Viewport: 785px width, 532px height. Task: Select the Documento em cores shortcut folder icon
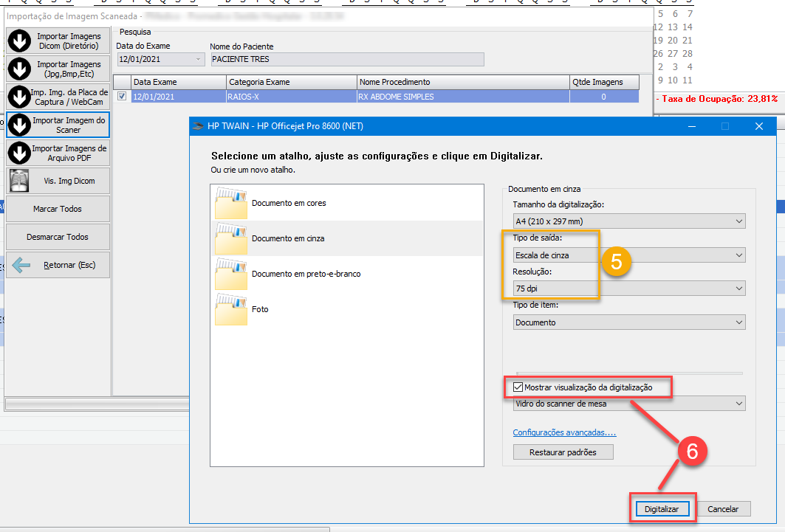click(x=230, y=202)
